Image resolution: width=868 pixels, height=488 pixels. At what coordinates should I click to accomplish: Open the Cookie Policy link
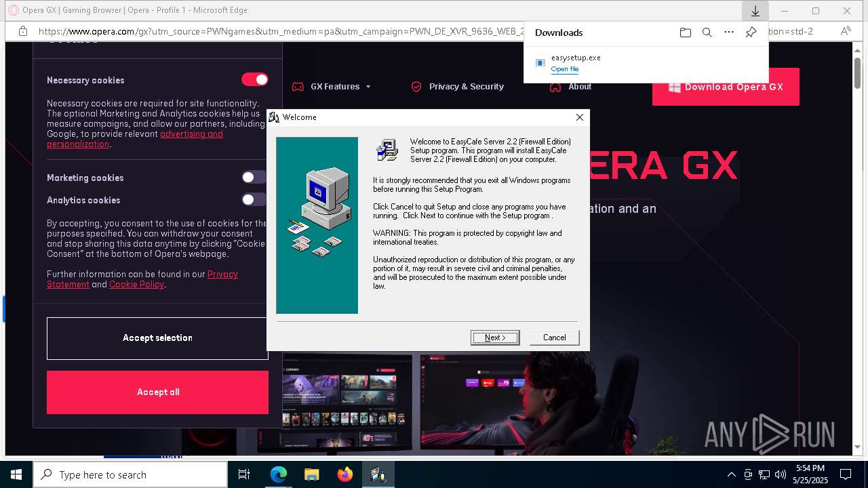pyautogui.click(x=137, y=285)
